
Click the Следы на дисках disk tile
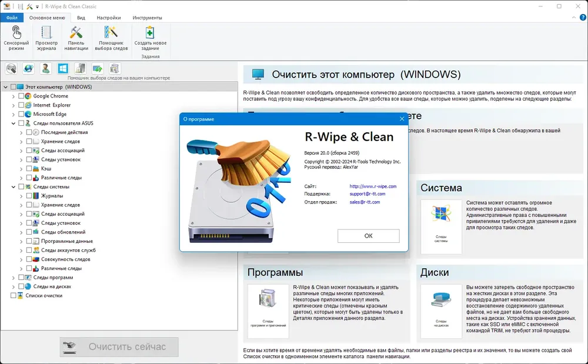point(441,311)
